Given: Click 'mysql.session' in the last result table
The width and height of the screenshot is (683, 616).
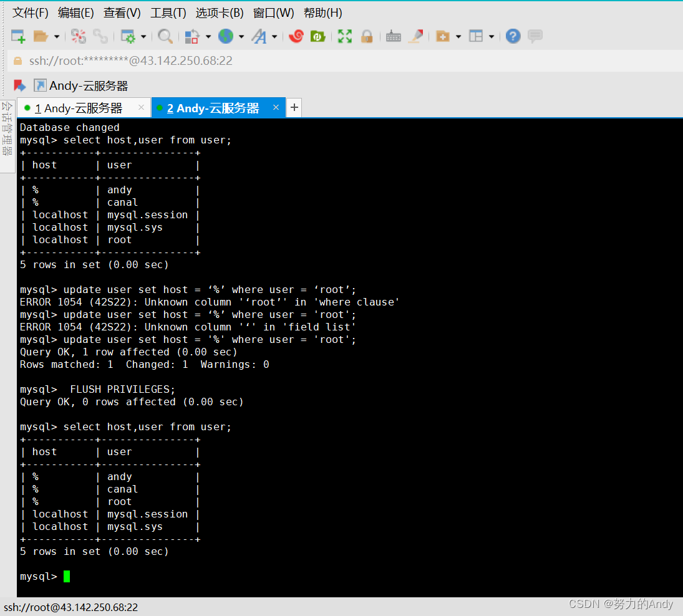Looking at the screenshot, I should click(x=147, y=514).
